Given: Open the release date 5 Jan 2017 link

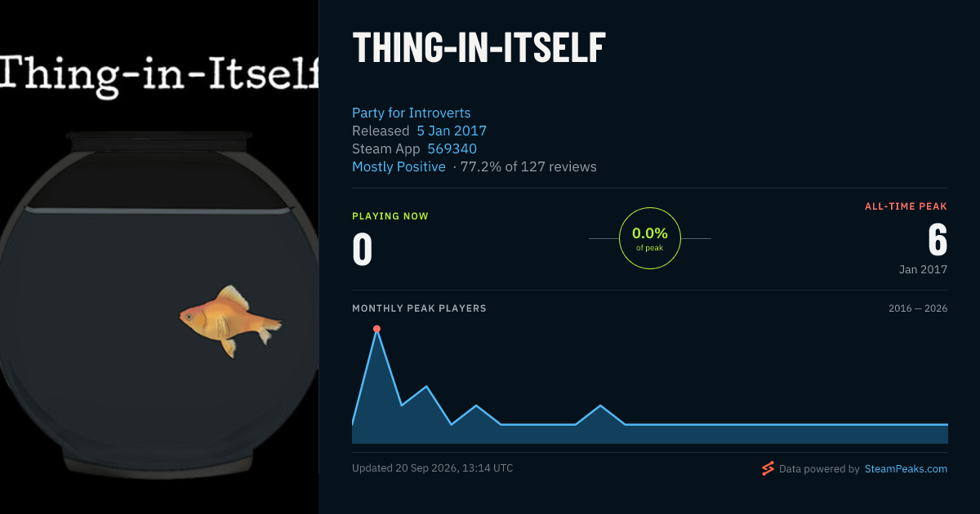Looking at the screenshot, I should [452, 131].
